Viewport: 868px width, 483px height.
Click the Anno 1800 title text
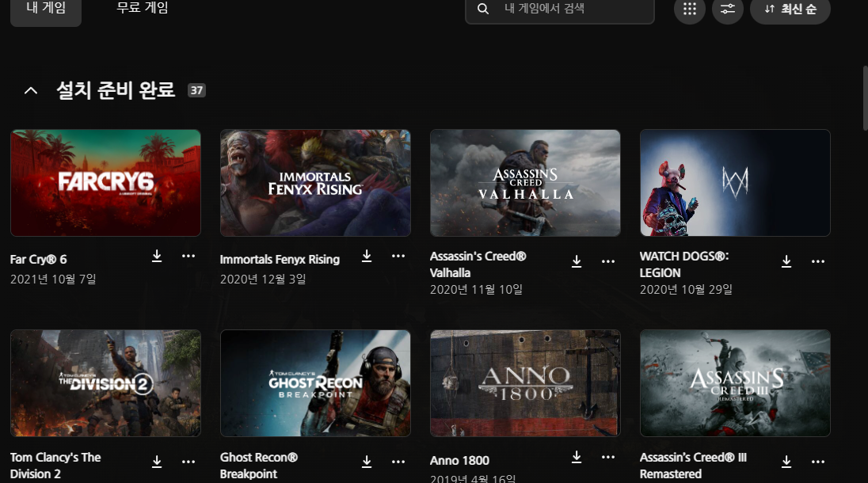click(459, 460)
